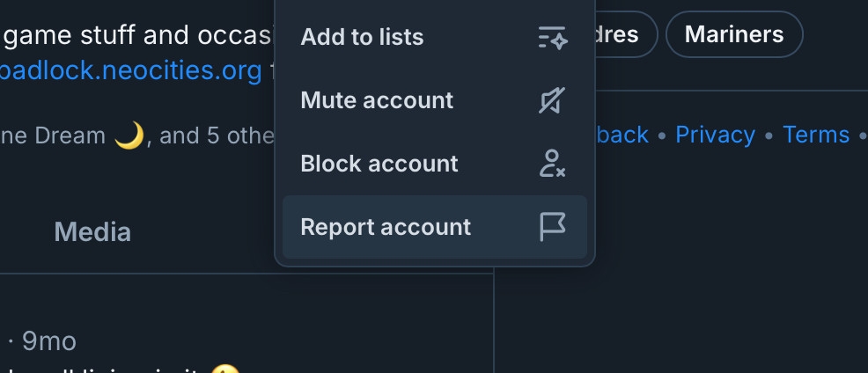Click the moon emoji after Dream
This screenshot has height=373, width=868.
129,136
